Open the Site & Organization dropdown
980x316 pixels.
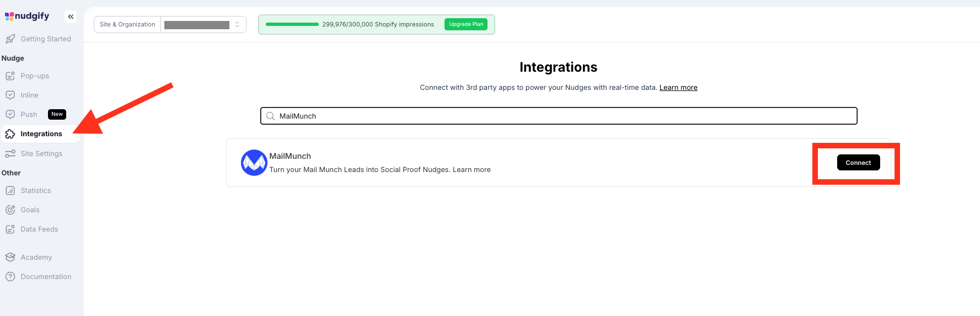point(203,24)
